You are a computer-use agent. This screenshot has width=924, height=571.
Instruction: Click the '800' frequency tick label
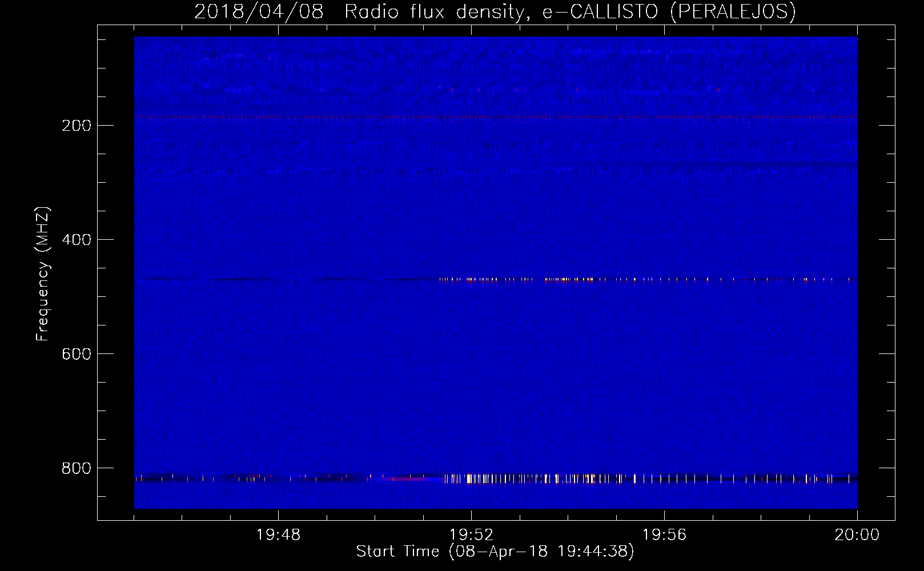77,468
